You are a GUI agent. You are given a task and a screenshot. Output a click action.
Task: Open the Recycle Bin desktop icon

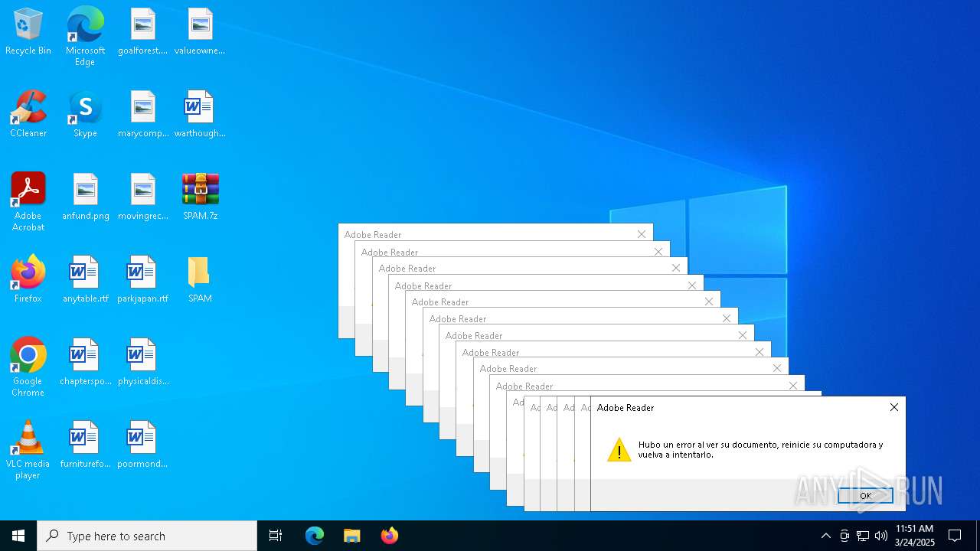tap(28, 32)
